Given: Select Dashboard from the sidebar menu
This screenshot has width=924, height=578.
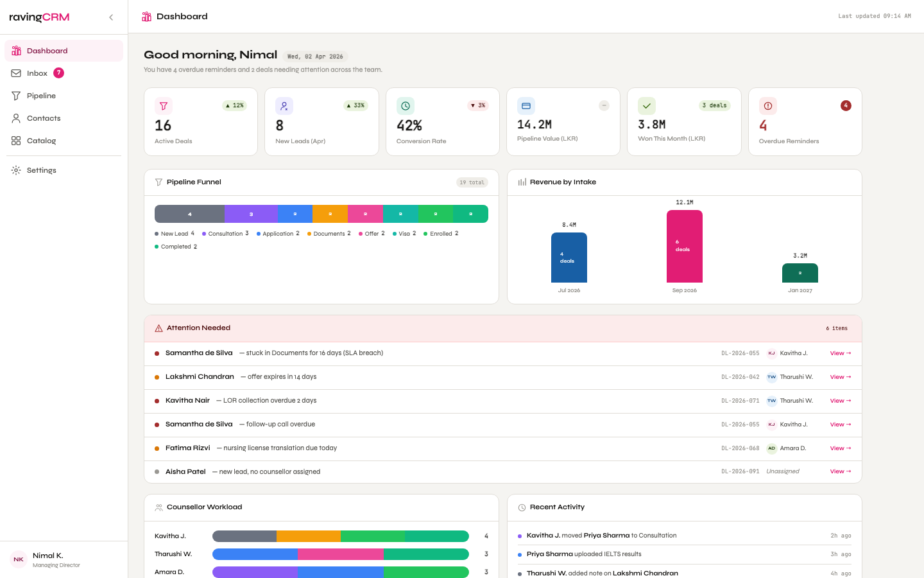Looking at the screenshot, I should (48, 50).
